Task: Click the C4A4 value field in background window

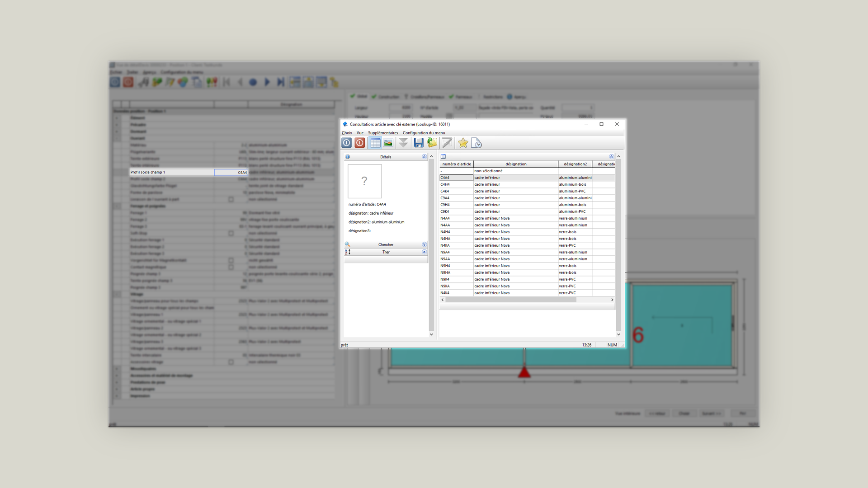Action: [231, 172]
